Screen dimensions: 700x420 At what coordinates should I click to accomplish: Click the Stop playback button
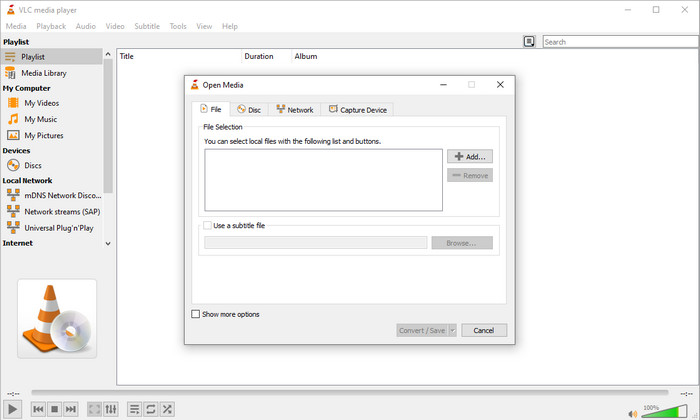coord(54,409)
